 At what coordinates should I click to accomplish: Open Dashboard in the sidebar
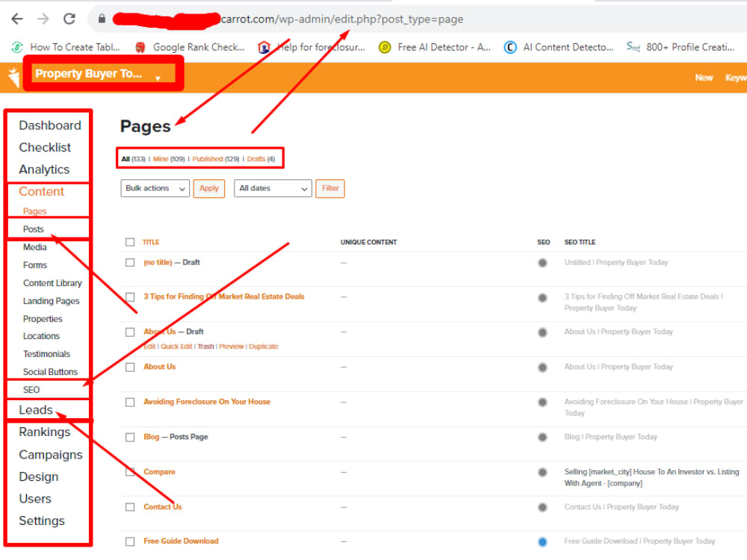click(50, 125)
